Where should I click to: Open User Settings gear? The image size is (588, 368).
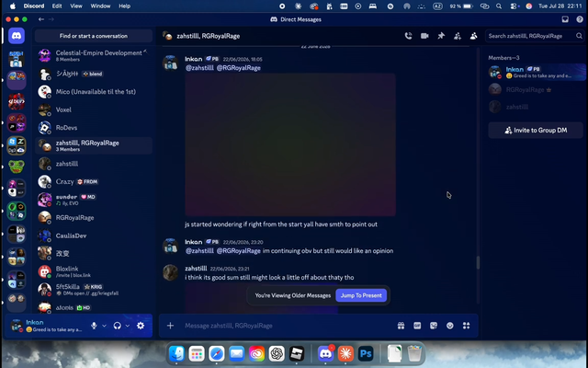(141, 326)
